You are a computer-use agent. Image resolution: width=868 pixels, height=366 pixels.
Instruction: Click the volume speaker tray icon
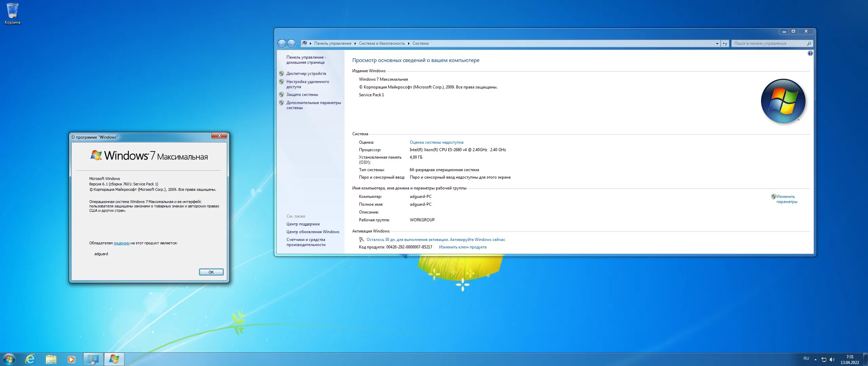[832, 360]
